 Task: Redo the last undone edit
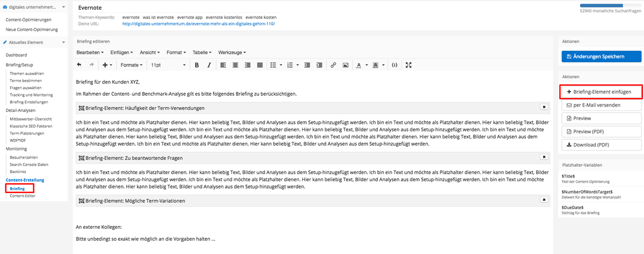click(x=91, y=65)
